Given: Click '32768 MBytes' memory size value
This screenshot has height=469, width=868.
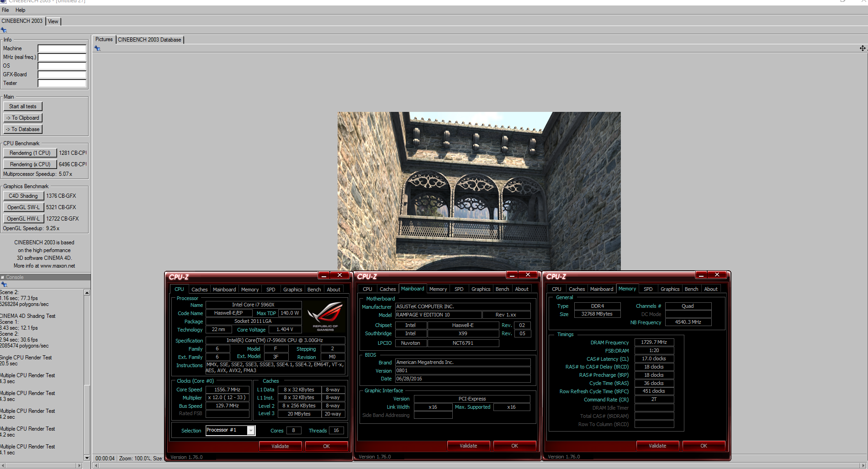Looking at the screenshot, I should [x=597, y=314].
